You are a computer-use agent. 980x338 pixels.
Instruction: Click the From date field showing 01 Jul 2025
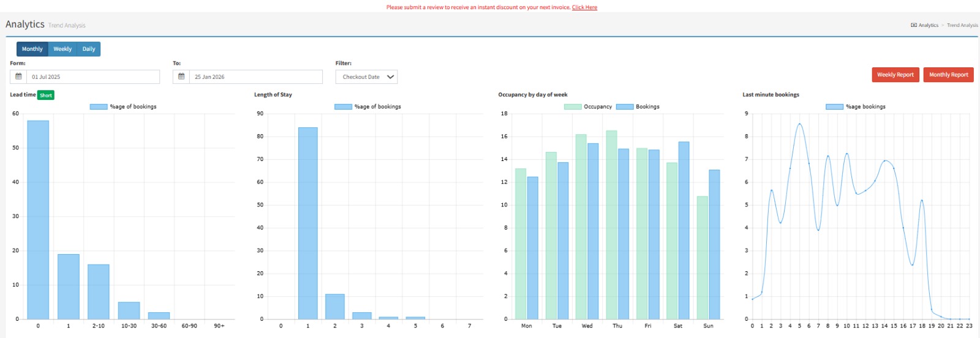pyautogui.click(x=93, y=77)
